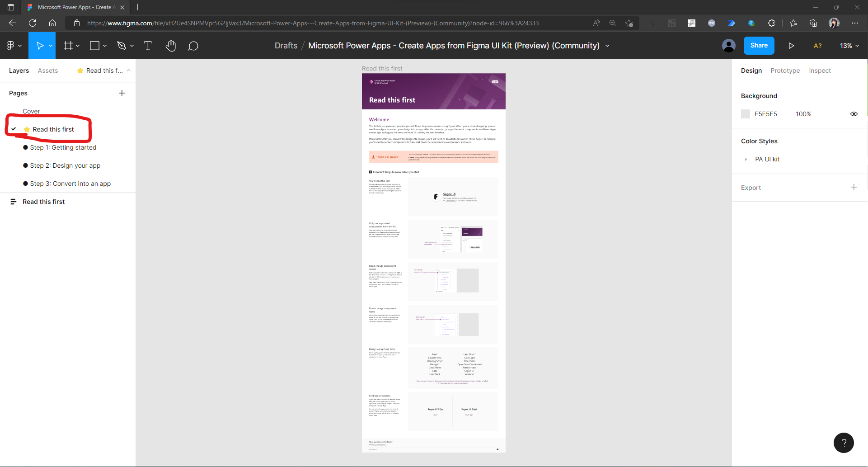Collapse the pages list dropdown
Viewport: 868px width, 467px height.
pos(129,71)
